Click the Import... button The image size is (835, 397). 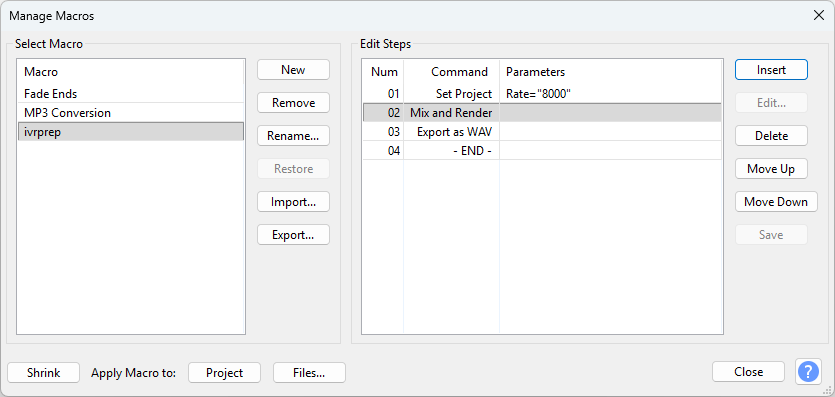click(x=293, y=202)
